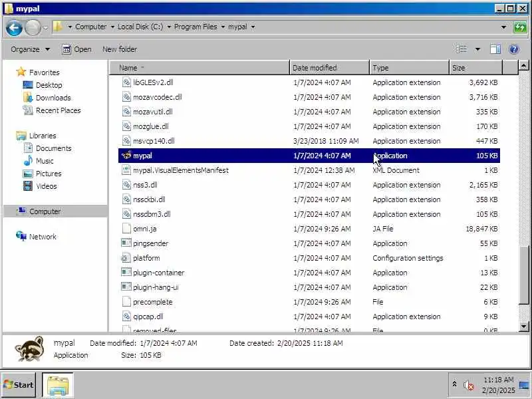Select the platform configuration gear icon
The height and width of the screenshot is (399, 532).
125,258
